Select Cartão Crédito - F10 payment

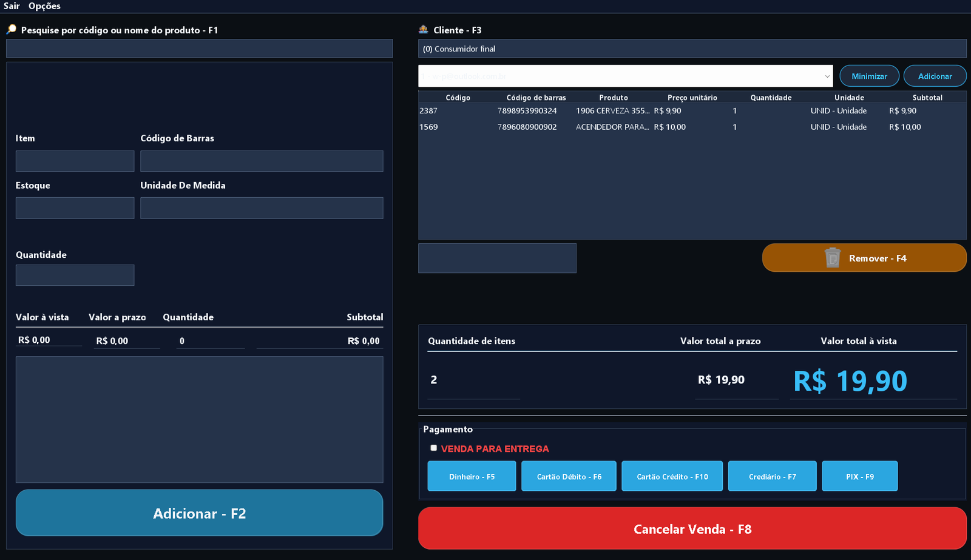pos(672,476)
